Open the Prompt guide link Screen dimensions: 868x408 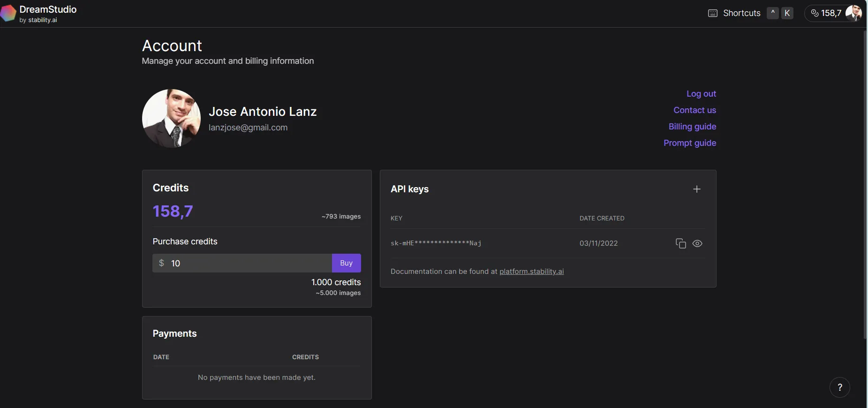click(x=690, y=143)
